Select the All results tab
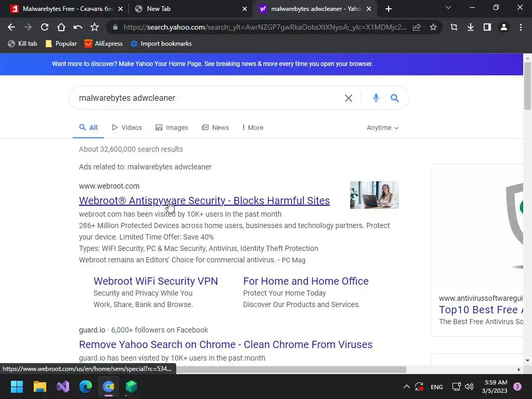Image resolution: width=532 pixels, height=399 pixels. pos(88,128)
